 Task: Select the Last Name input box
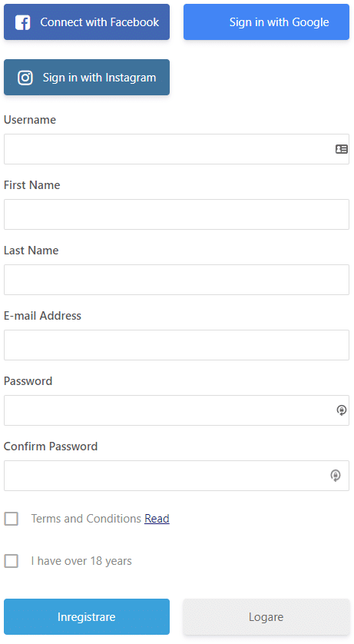coord(177,280)
